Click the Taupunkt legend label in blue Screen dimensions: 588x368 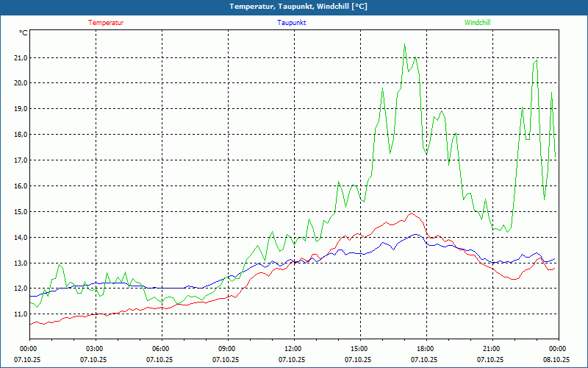pyautogui.click(x=292, y=23)
